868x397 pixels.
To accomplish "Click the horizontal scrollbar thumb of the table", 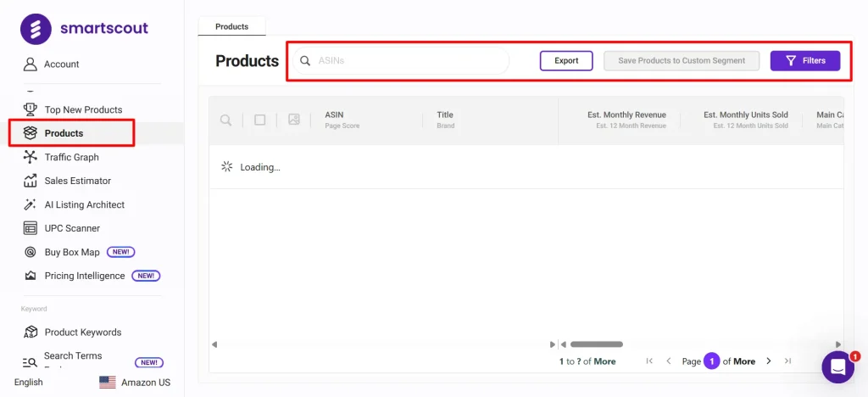I will (597, 344).
